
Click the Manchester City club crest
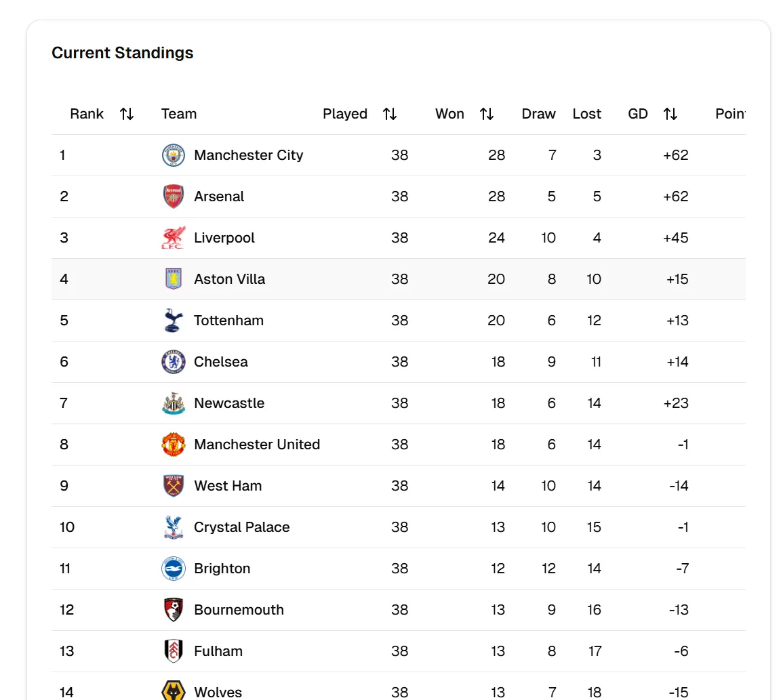click(x=174, y=155)
